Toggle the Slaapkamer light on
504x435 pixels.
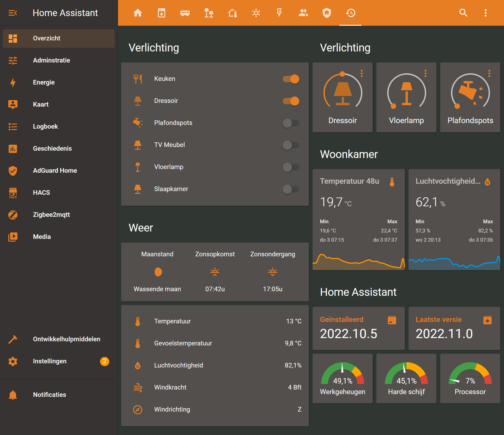pos(291,189)
